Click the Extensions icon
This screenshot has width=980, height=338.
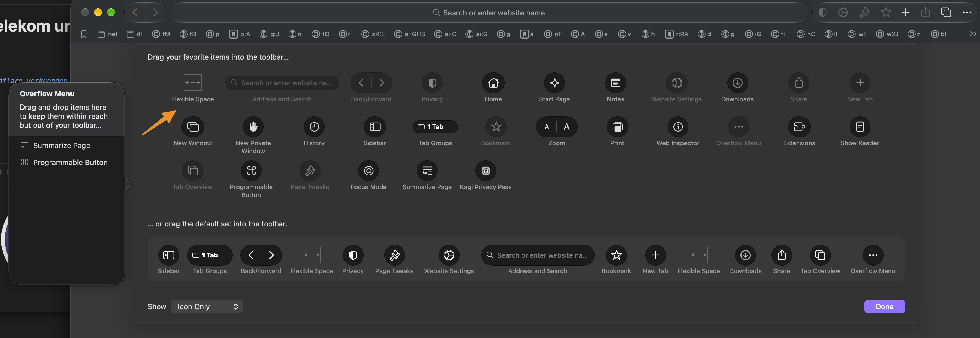point(799,126)
